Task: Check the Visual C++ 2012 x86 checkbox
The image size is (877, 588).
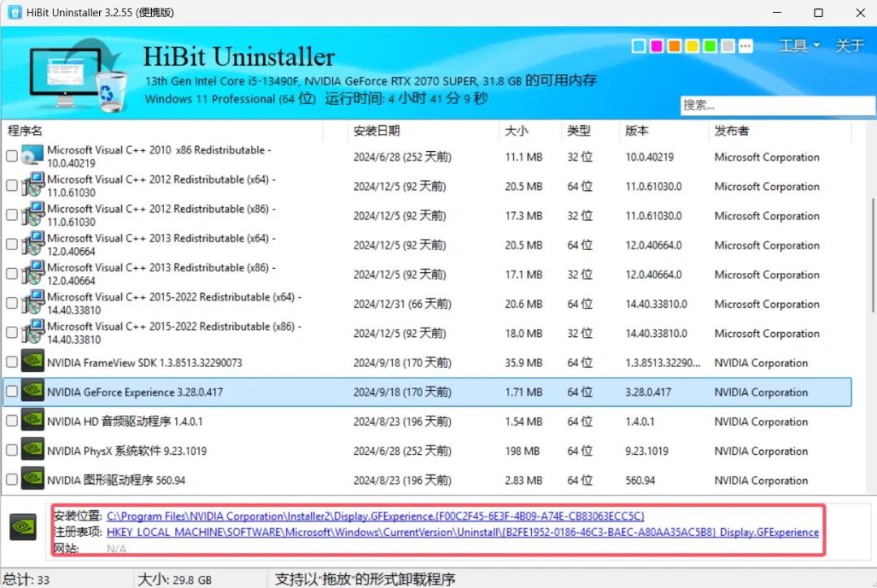Action: pos(11,215)
